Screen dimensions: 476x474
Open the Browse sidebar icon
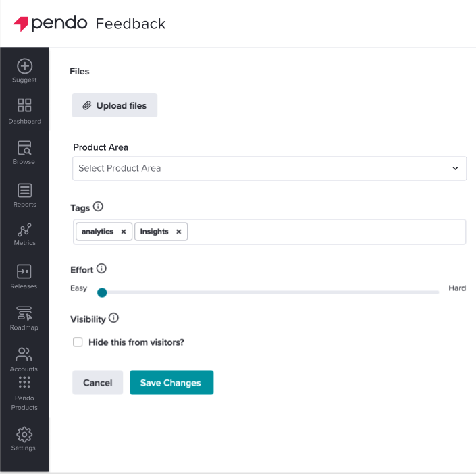[24, 148]
